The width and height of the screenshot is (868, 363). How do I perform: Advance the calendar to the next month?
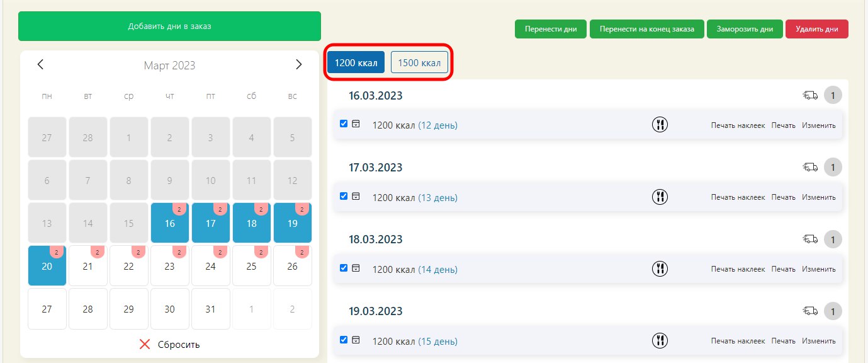[299, 64]
